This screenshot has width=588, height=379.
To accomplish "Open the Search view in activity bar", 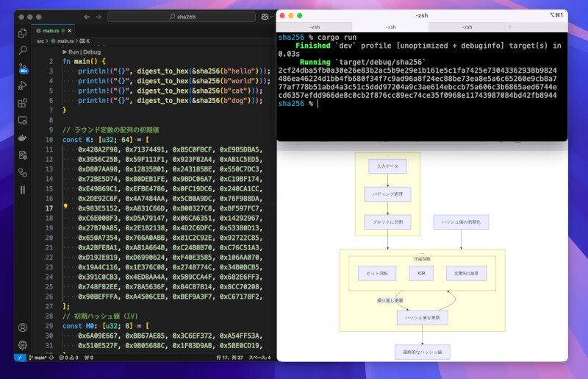I will pos(23,50).
